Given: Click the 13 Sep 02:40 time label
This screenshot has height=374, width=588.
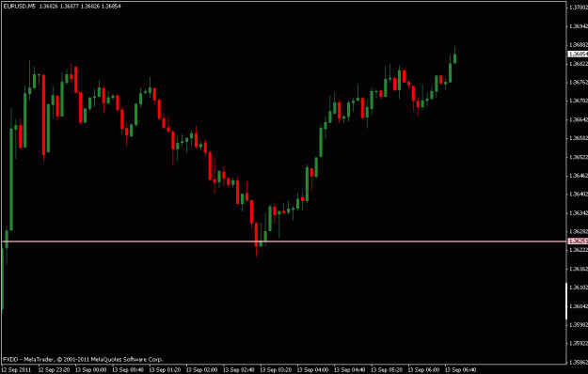Looking at the screenshot, I should point(239,370).
